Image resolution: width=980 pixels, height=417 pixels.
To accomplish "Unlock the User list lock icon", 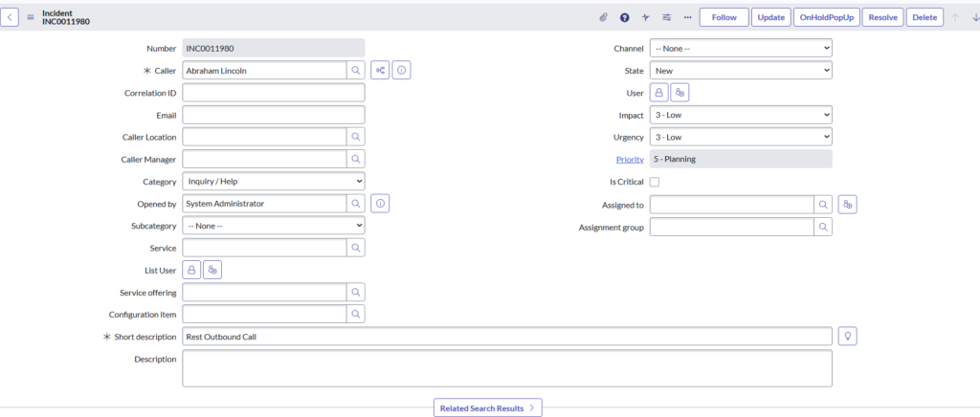I will (659, 93).
